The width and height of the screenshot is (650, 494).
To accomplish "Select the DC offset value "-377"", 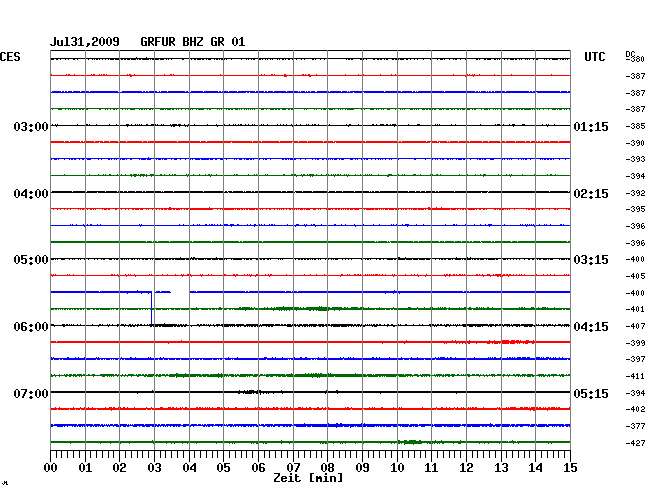I will click(635, 426).
